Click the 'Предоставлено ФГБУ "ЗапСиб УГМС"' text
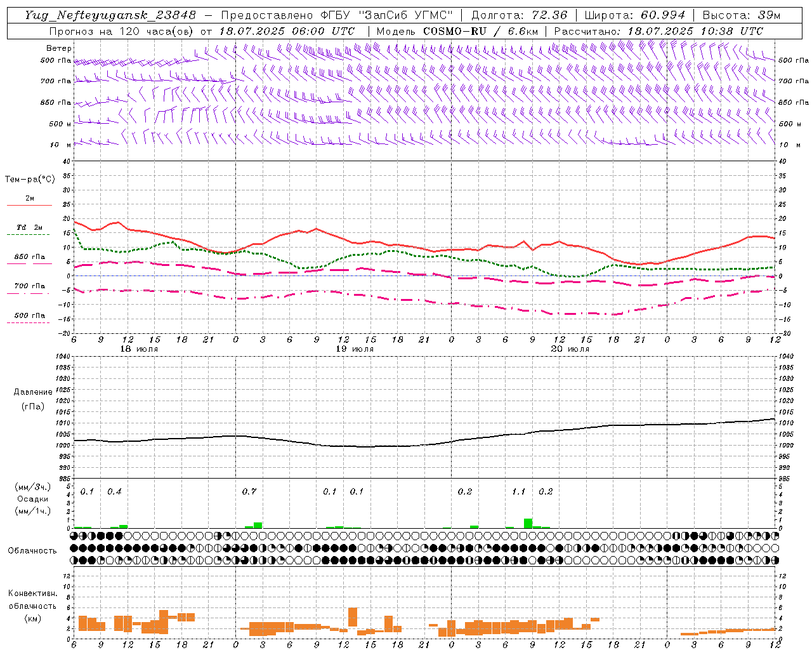Viewport: 812px width, 650px height. pyautogui.click(x=337, y=15)
